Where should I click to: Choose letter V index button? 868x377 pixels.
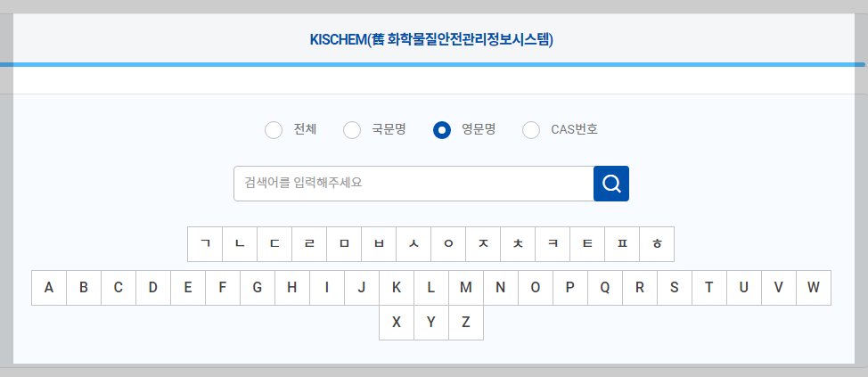pyautogui.click(x=779, y=288)
